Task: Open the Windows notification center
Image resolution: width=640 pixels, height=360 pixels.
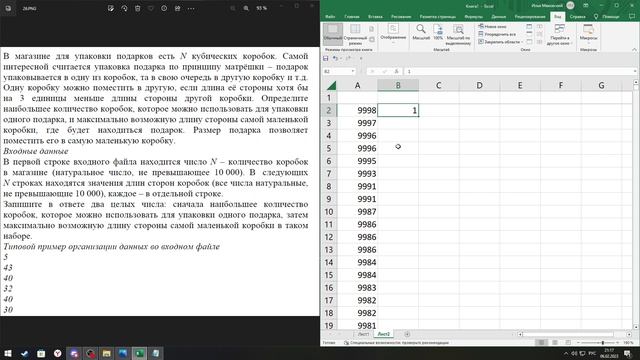Action: click(x=627, y=353)
